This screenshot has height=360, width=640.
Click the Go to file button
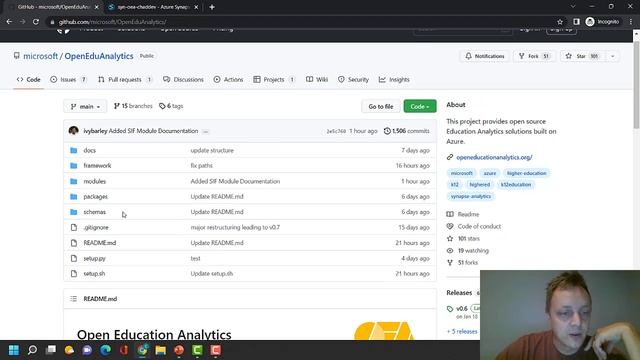coord(381,106)
